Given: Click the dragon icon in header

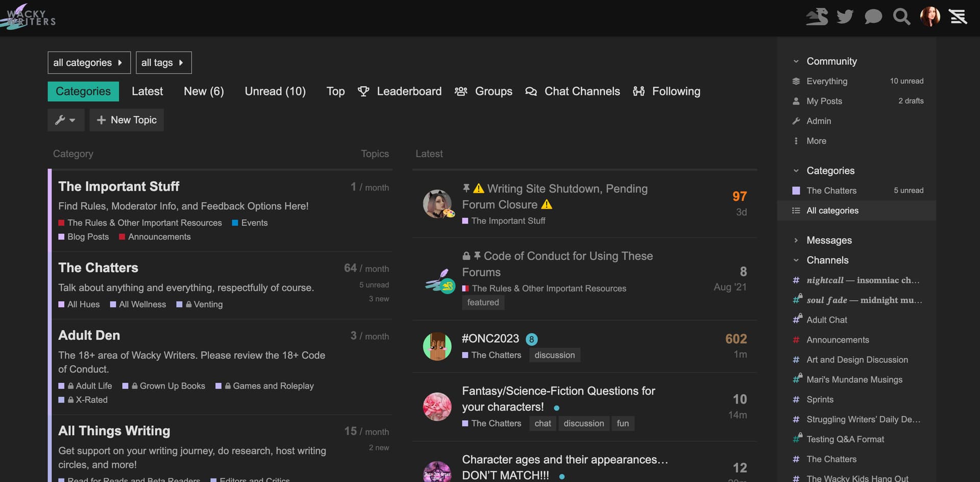Looking at the screenshot, I should [817, 17].
